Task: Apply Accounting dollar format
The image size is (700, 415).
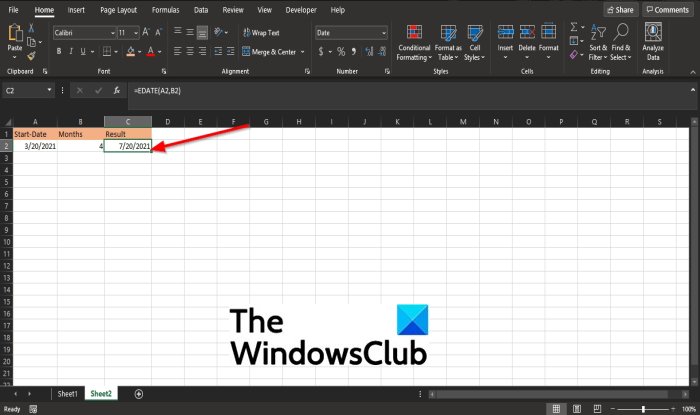Action: click(x=321, y=52)
